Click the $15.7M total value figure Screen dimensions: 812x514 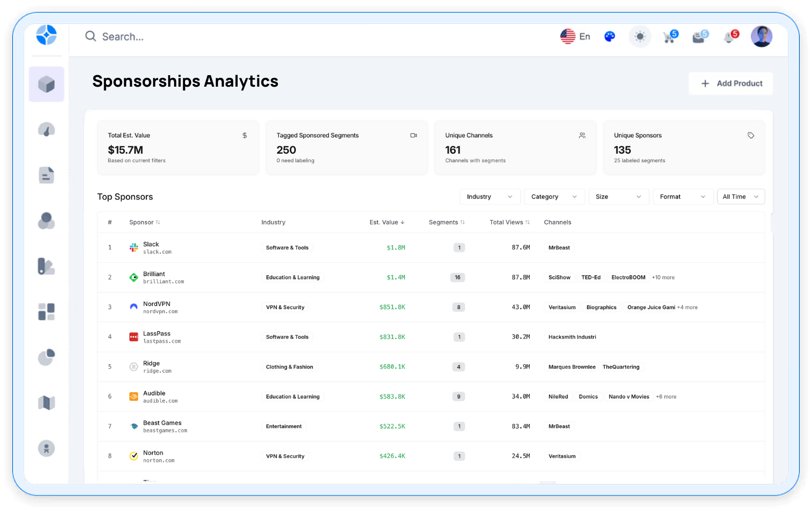click(125, 150)
